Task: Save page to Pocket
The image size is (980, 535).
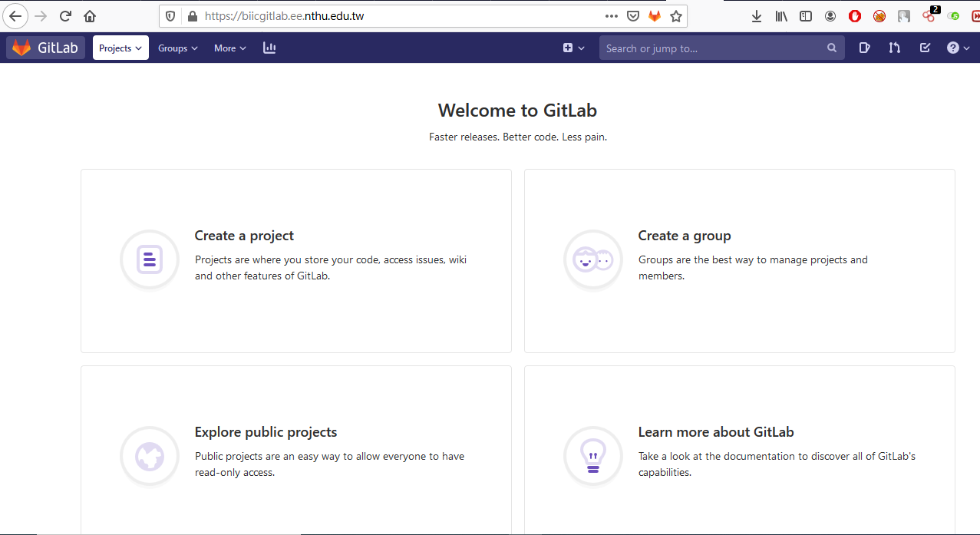Action: pos(633,15)
